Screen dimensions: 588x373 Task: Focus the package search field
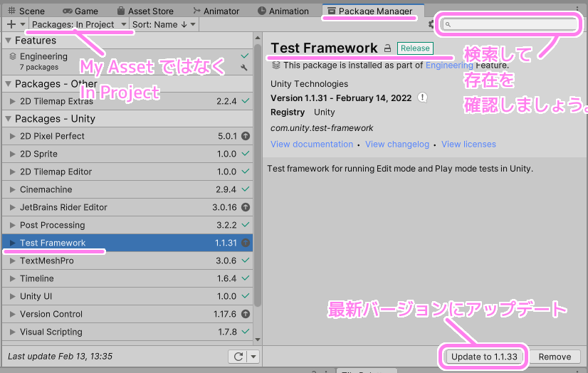(510, 24)
